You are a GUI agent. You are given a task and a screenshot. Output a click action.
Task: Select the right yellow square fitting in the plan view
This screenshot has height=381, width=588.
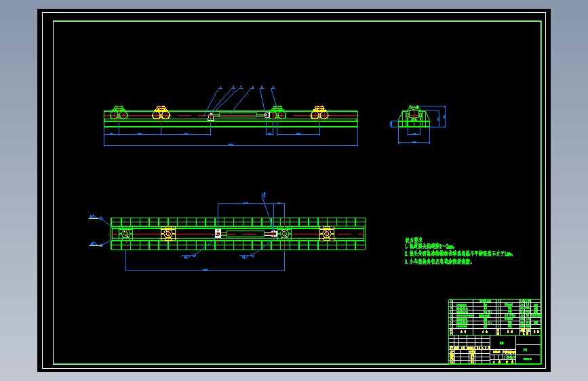(x=327, y=234)
